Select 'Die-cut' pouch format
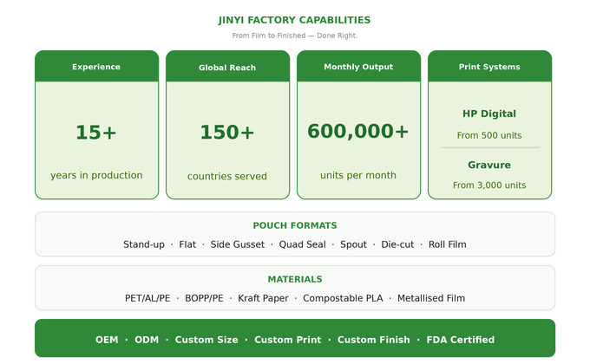Image resolution: width=590 pixels, height=364 pixels. point(397,244)
